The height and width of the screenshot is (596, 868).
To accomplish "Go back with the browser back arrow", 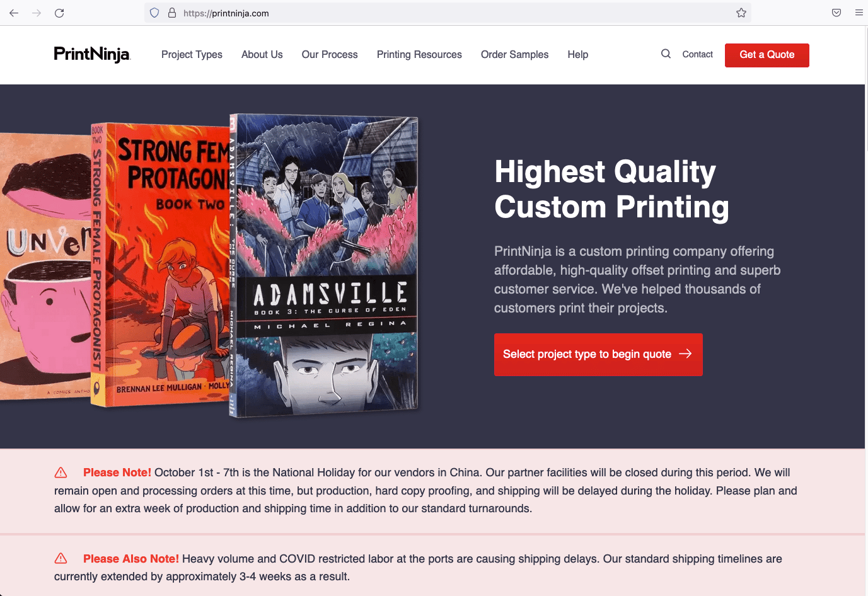I will (x=14, y=13).
